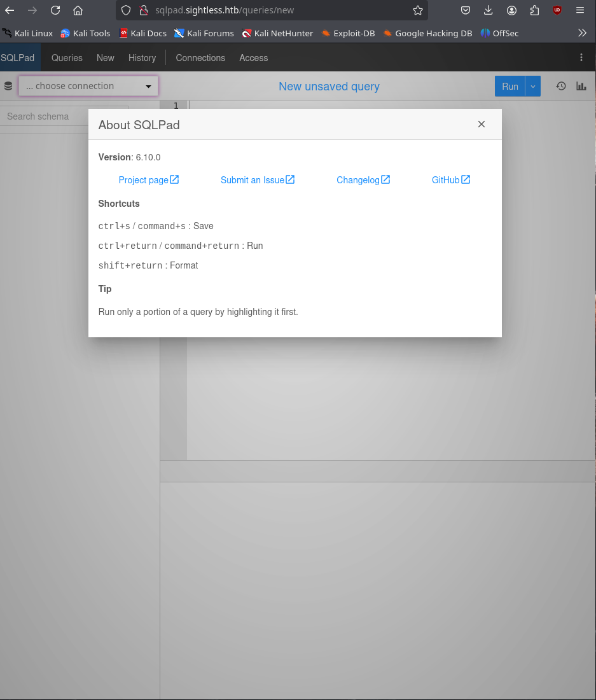Expand the Run button dropdown arrow
596x700 pixels.
(x=532, y=86)
